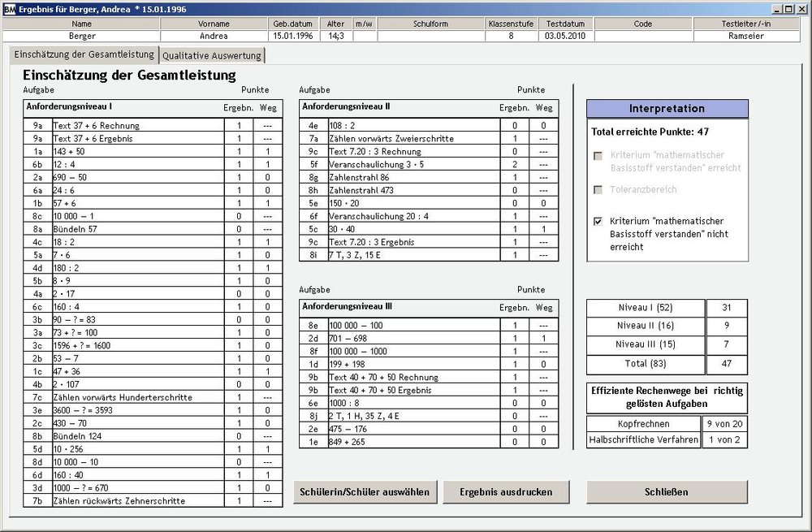Select row '3600 – ? = 3593'
The height and width of the screenshot is (532, 812).
point(153,410)
